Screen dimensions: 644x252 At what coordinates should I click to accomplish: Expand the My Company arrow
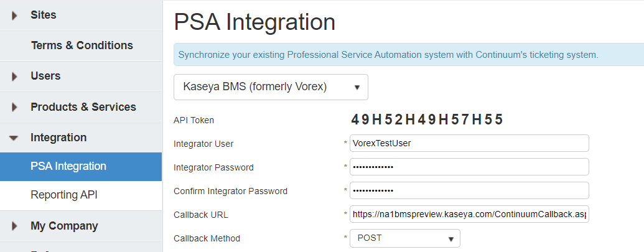[14, 226]
